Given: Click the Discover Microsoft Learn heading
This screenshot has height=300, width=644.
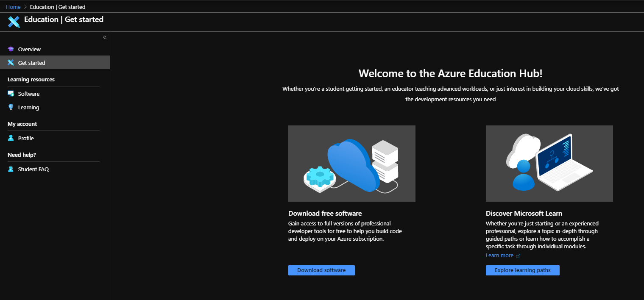Looking at the screenshot, I should pos(524,213).
